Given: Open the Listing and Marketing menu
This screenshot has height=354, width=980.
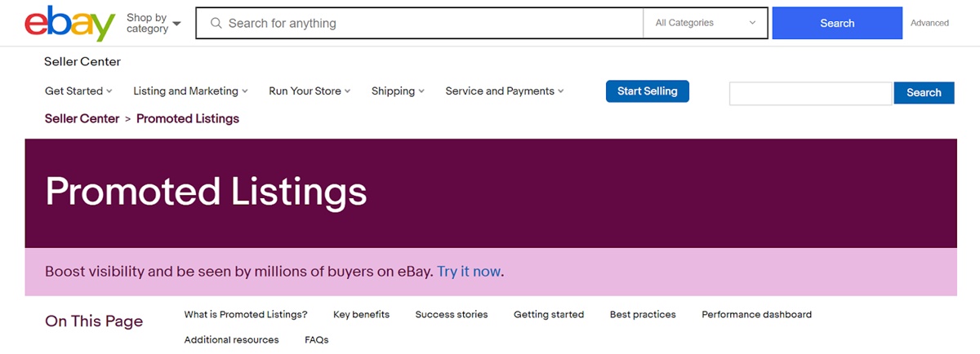Looking at the screenshot, I should pyautogui.click(x=190, y=91).
